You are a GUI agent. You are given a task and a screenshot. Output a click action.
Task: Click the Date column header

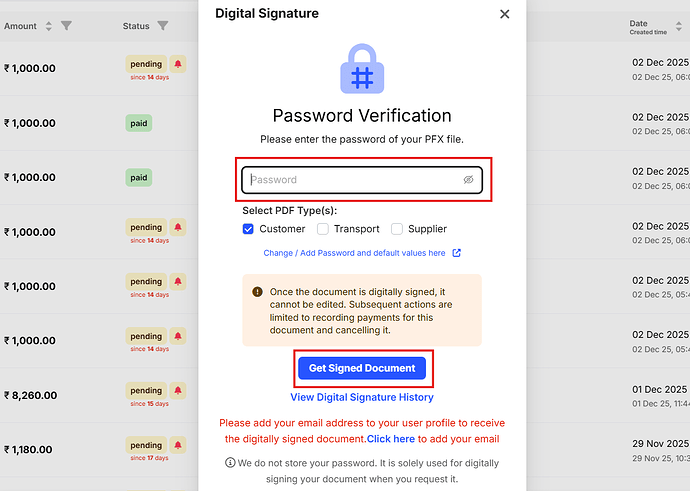coord(638,23)
